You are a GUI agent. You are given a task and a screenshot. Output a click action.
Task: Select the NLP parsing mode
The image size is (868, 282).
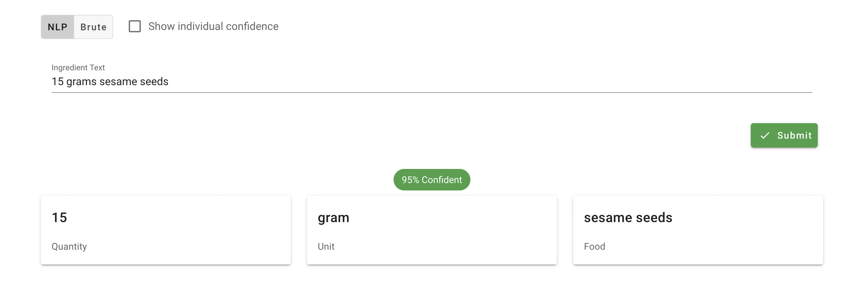57,27
